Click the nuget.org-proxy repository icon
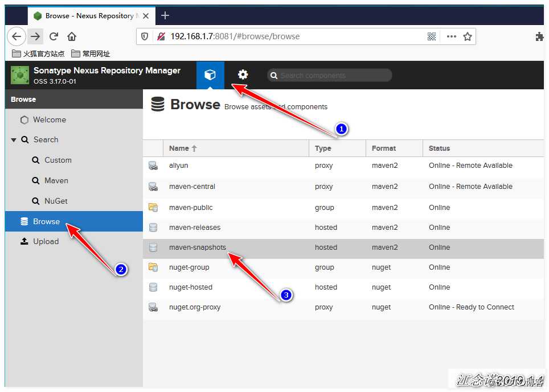This screenshot has height=392, width=549. click(x=153, y=307)
